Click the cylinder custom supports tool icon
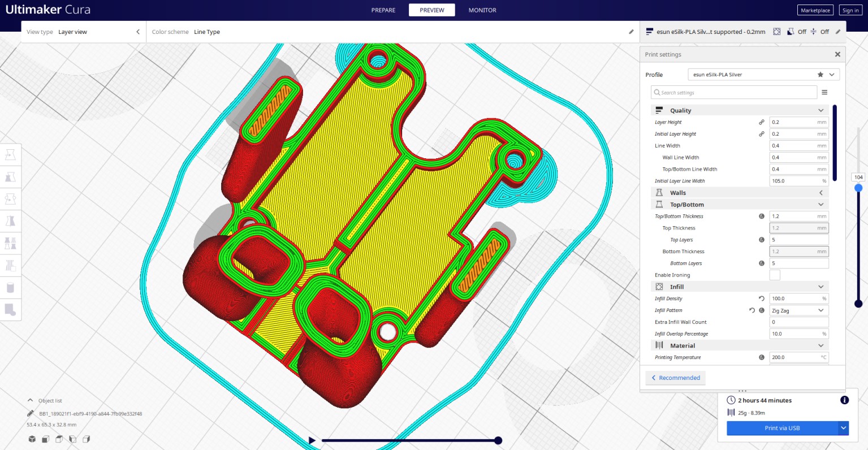The width and height of the screenshot is (868, 450). [10, 288]
